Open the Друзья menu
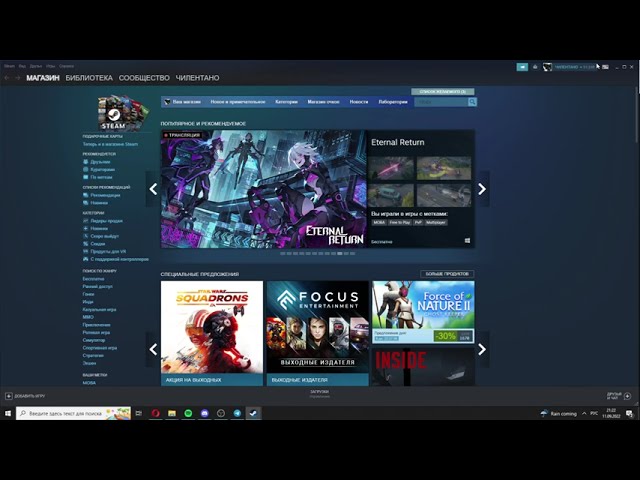The width and height of the screenshot is (640, 480). point(36,66)
